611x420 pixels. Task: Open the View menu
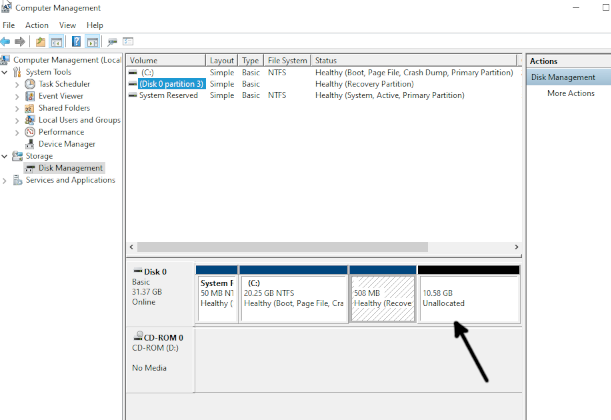[x=67, y=25]
